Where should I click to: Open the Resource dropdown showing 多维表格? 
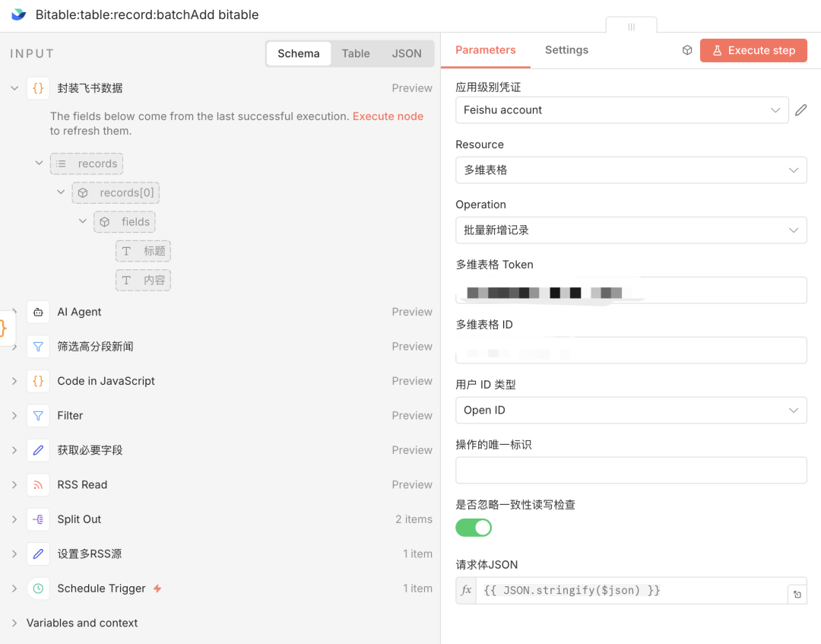pos(630,170)
